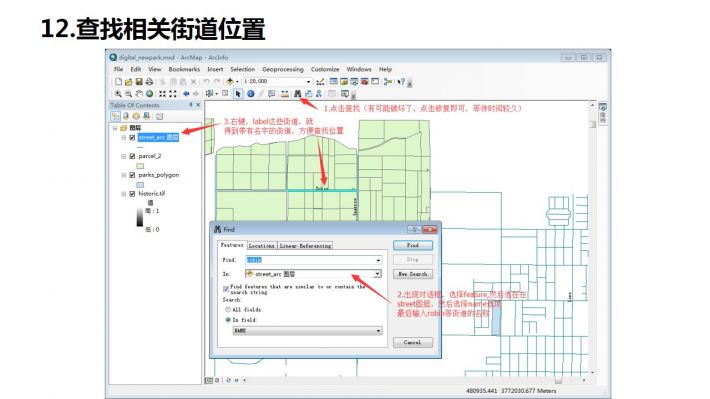Open the Geoprocessing menu
This screenshot has height=399, width=710.
pyautogui.click(x=283, y=69)
